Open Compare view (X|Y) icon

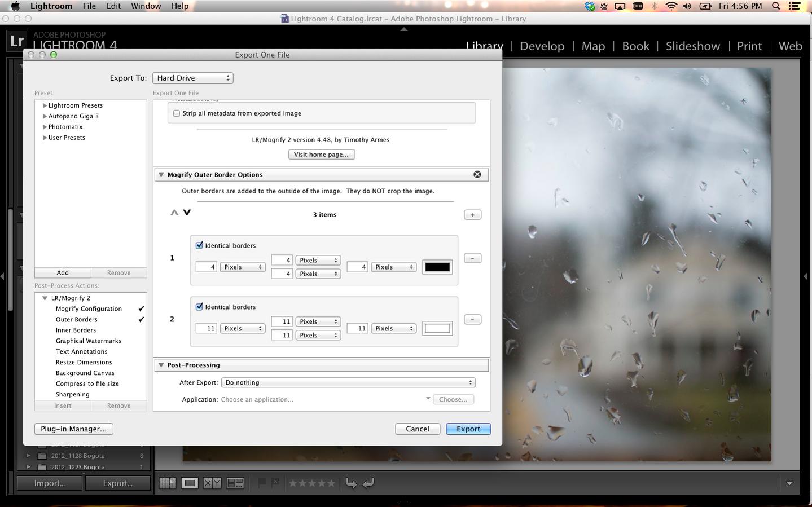(x=212, y=483)
